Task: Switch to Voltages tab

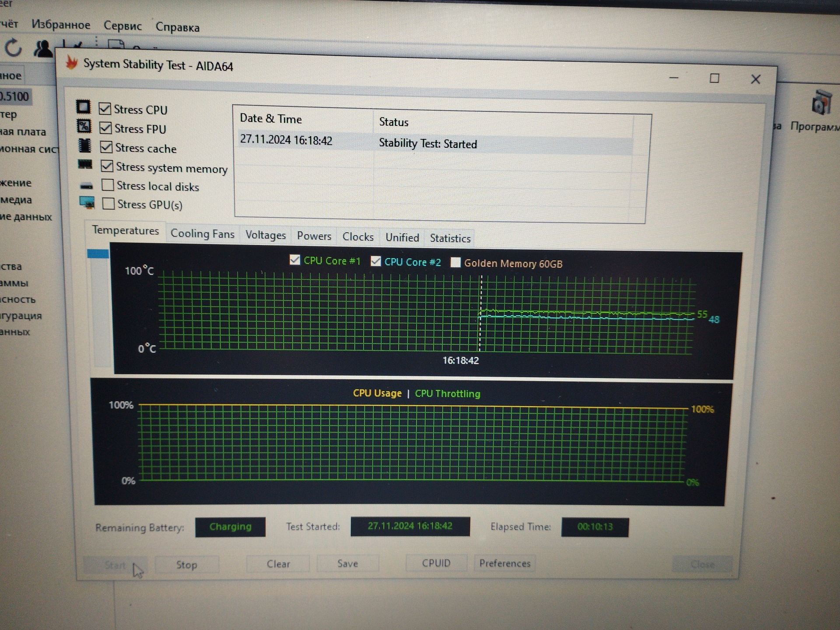Action: click(x=266, y=235)
